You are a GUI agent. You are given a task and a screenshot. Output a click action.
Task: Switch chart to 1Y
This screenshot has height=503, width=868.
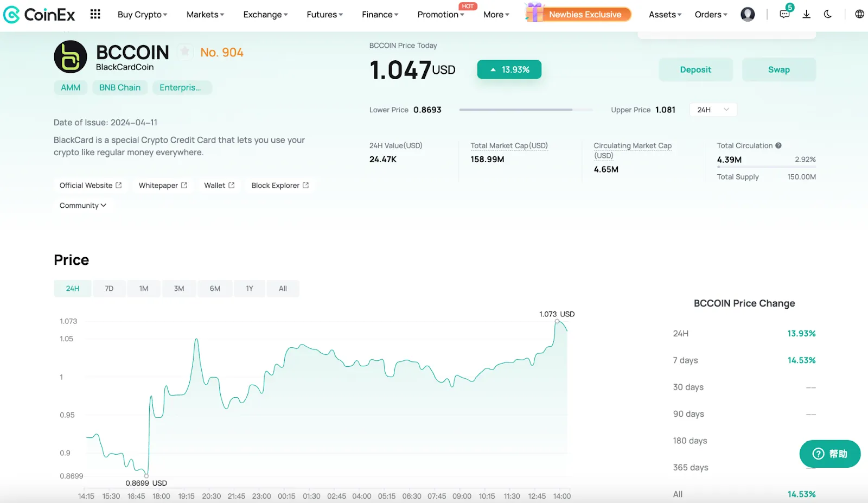[x=250, y=289]
